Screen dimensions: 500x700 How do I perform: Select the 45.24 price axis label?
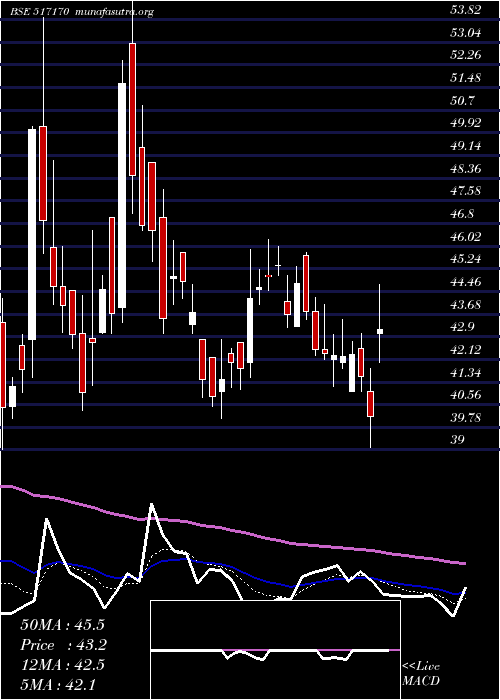466,259
